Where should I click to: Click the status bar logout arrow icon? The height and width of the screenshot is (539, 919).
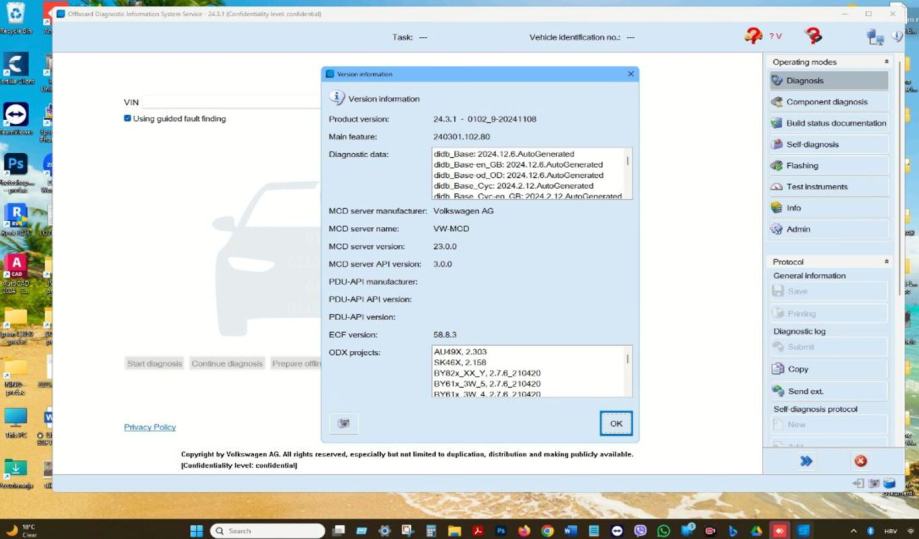pos(859,483)
